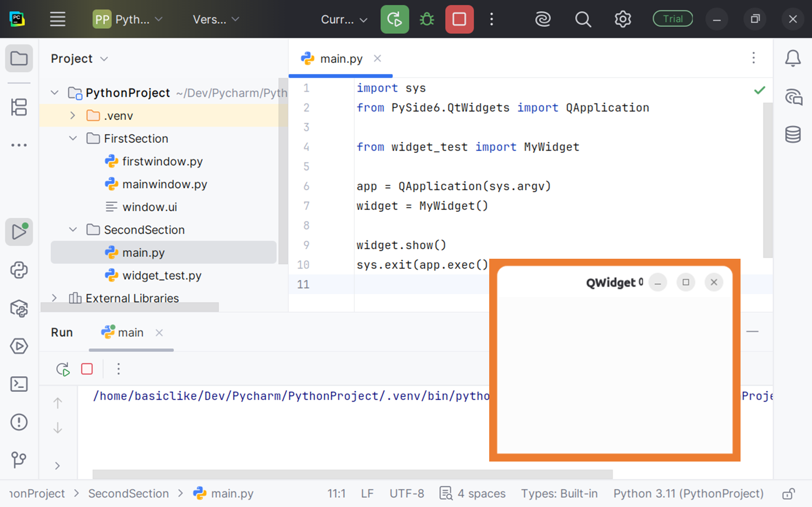Toggle the Project tool window folder icon
The image size is (812, 507).
(19, 58)
